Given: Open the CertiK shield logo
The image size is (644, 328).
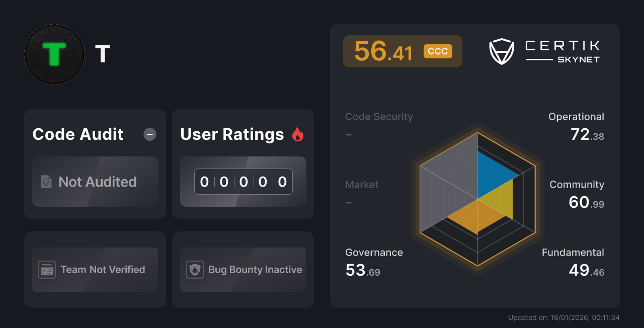Looking at the screenshot, I should [x=501, y=51].
